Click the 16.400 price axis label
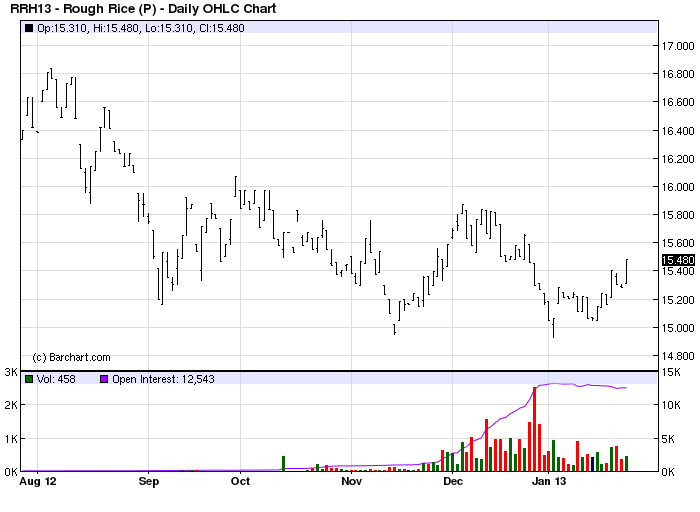Viewport: 700px width, 512px height. (678, 131)
